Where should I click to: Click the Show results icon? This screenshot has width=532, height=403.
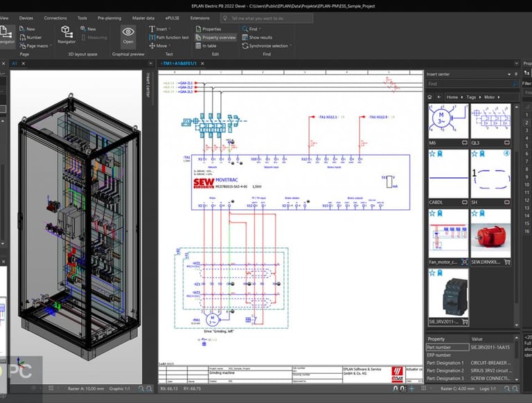click(x=245, y=37)
